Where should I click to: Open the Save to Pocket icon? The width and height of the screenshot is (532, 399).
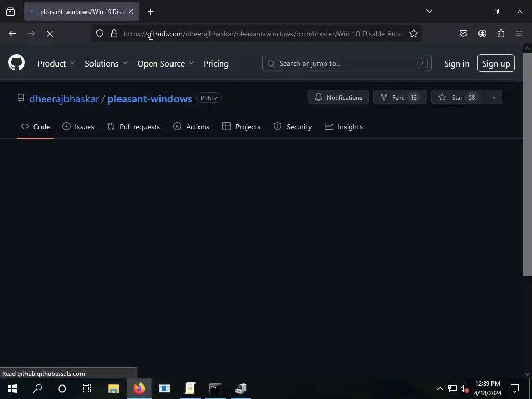tap(463, 34)
